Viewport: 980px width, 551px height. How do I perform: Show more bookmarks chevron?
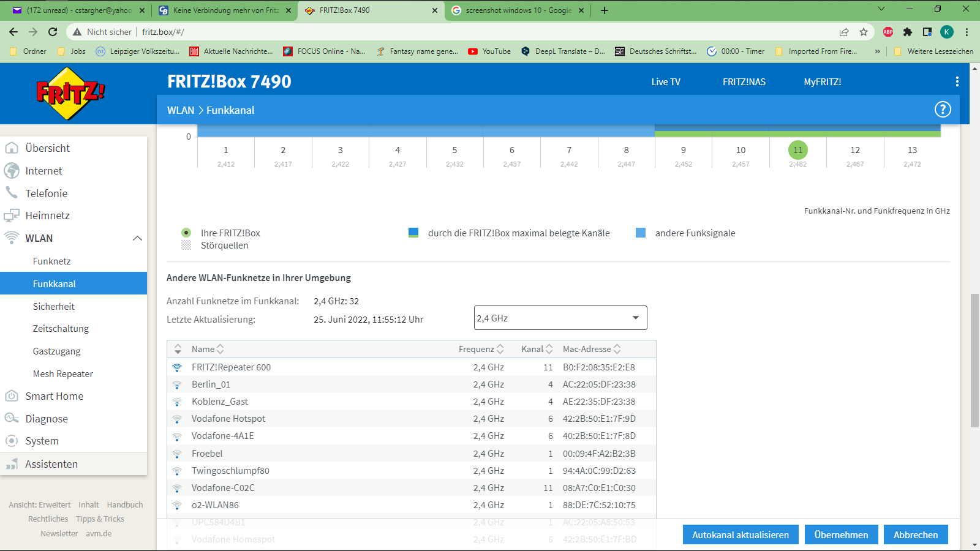(878, 51)
